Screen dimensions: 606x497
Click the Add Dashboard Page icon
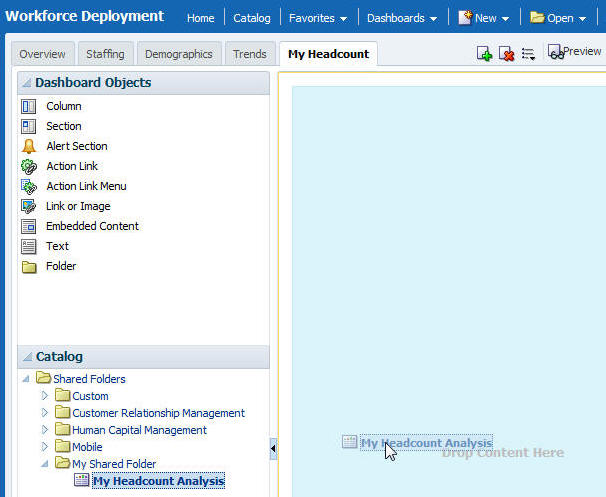click(x=484, y=54)
